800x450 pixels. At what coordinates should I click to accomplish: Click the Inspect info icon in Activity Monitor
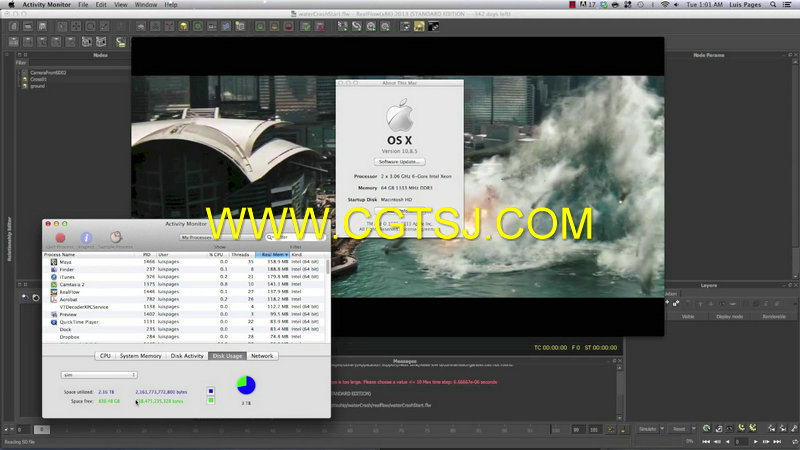86,238
